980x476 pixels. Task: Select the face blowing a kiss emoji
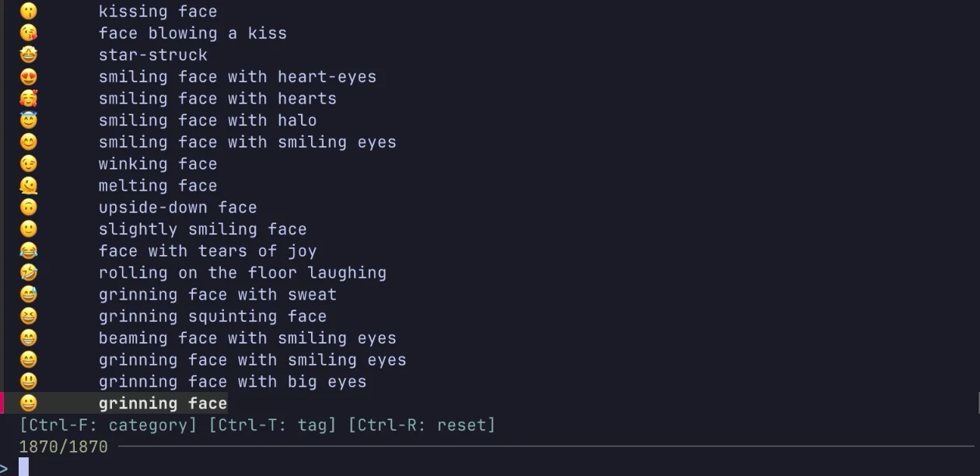29,33
